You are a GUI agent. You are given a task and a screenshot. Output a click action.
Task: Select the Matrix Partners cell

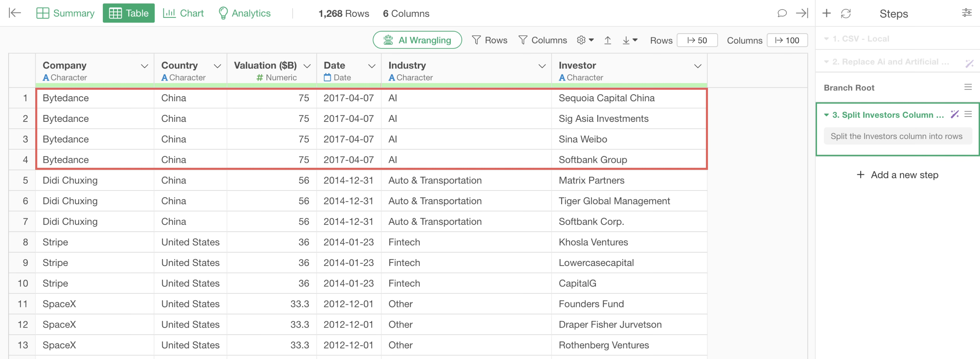click(x=629, y=180)
